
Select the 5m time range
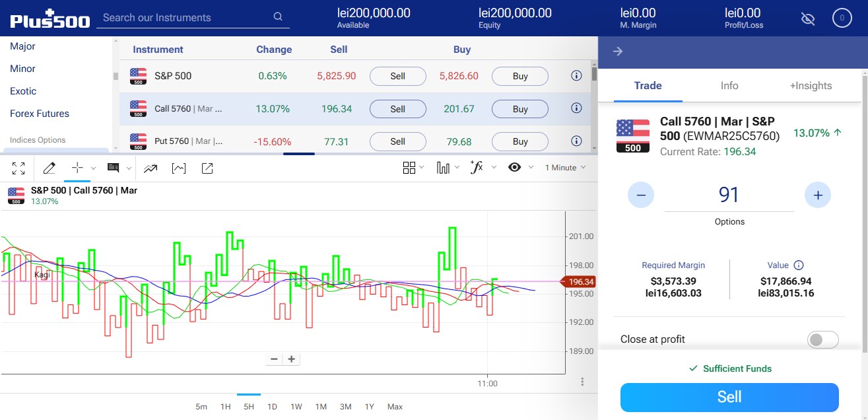click(x=201, y=407)
